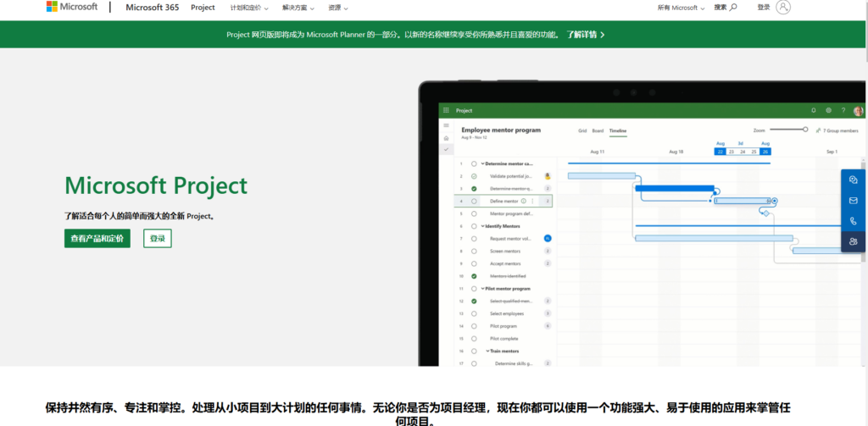The width and height of the screenshot is (868, 426).
Task: Mark Mentor program def... task complete
Action: click(474, 213)
